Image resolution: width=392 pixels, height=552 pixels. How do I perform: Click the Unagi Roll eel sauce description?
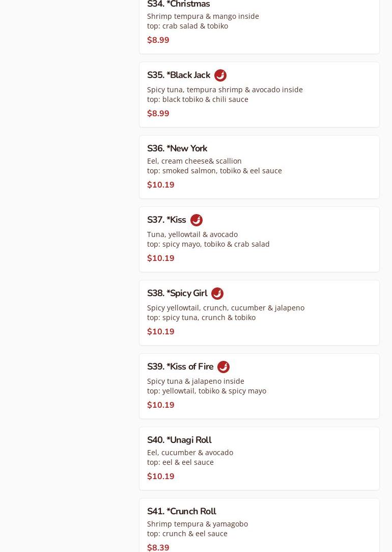(x=180, y=462)
